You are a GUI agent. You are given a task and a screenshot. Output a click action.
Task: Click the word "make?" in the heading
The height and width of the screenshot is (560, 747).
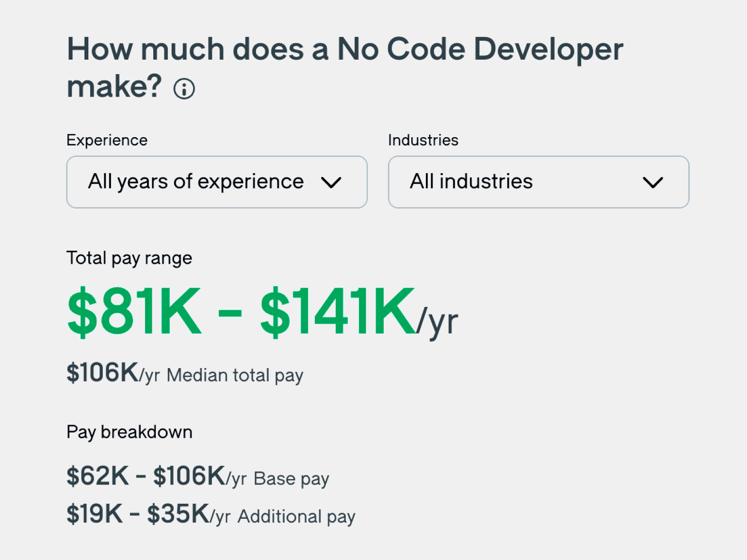coord(114,87)
